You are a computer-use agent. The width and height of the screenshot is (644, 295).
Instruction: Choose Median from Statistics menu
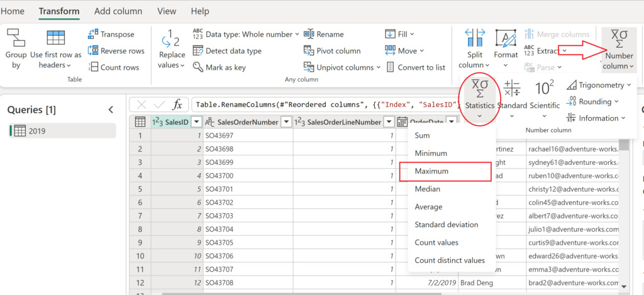pos(452,189)
